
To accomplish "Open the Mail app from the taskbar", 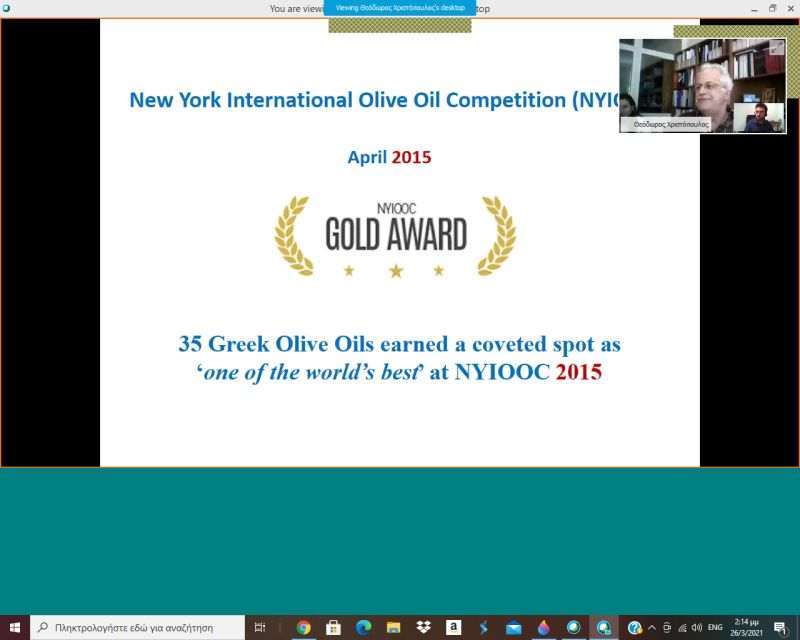I will tap(514, 627).
